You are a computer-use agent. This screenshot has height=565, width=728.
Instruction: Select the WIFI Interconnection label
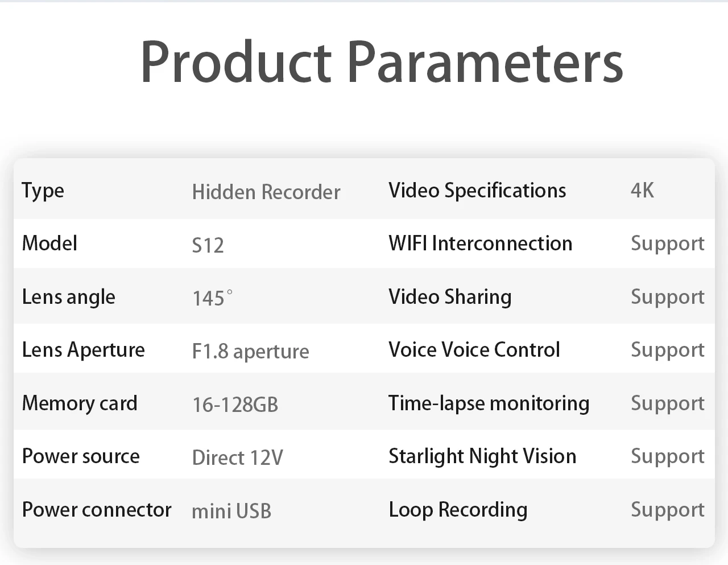pos(481,244)
